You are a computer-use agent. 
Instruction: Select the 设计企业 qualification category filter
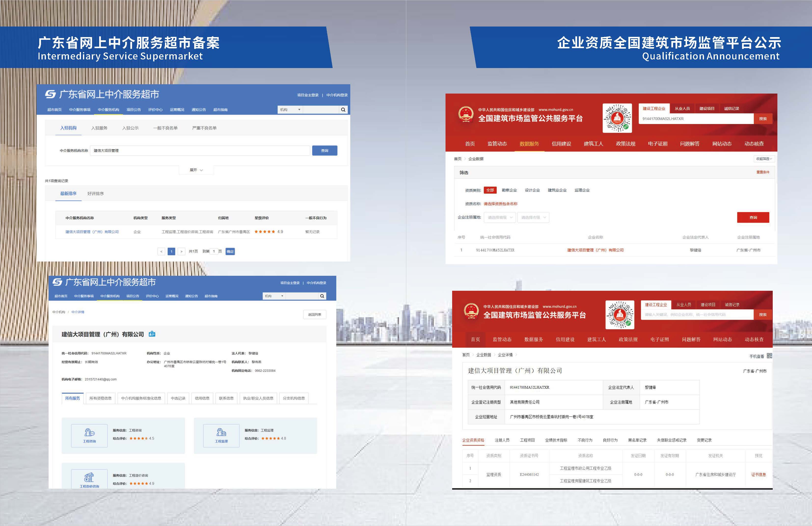click(x=532, y=191)
